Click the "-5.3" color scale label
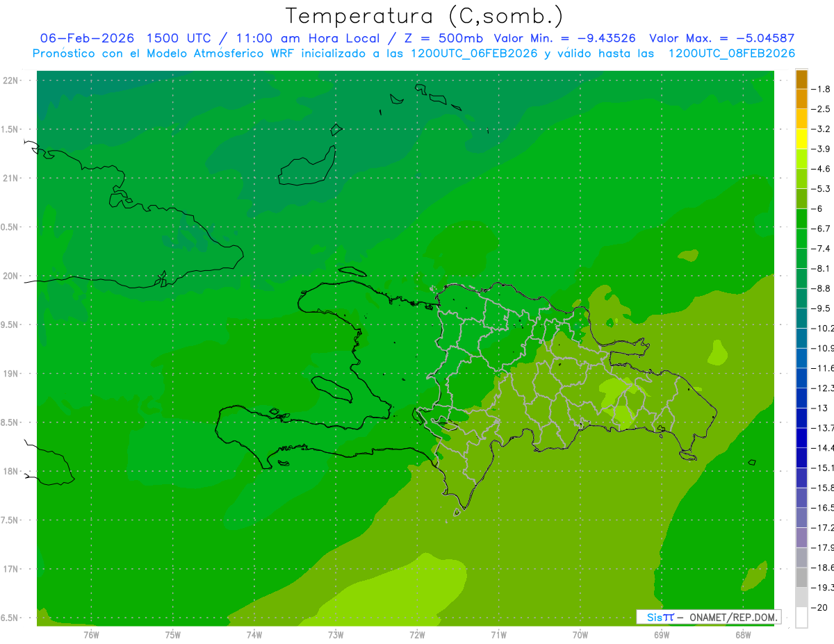The width and height of the screenshot is (834, 644). tap(821, 188)
